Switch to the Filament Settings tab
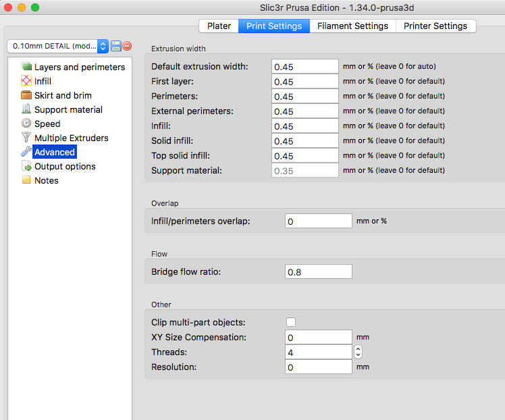Viewport: 505px width, 420px height. click(352, 26)
